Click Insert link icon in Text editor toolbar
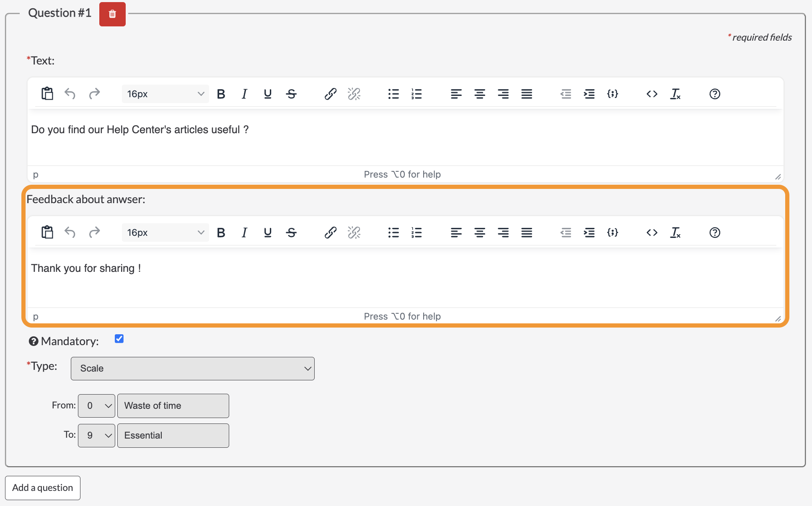The height and width of the screenshot is (506, 812). coord(331,94)
